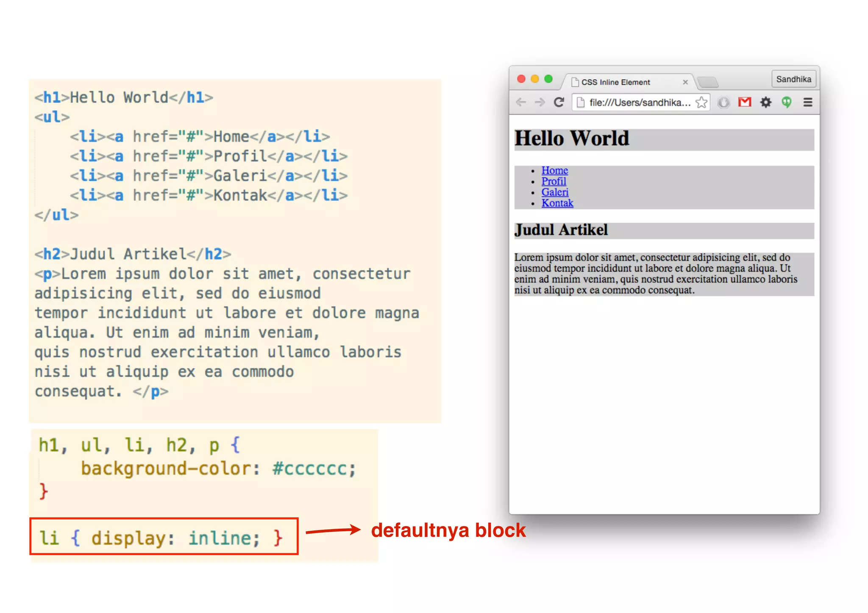Open Chrome hamburger menu

pyautogui.click(x=808, y=102)
